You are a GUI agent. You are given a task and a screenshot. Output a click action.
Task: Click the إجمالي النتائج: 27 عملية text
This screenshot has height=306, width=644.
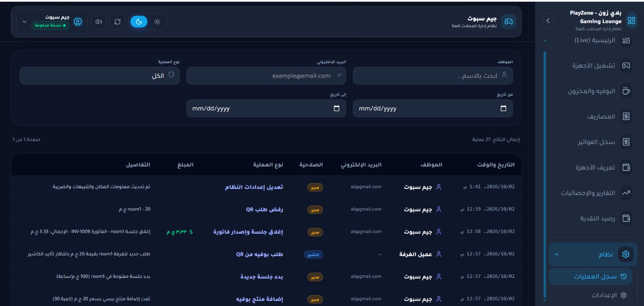tap(496, 140)
